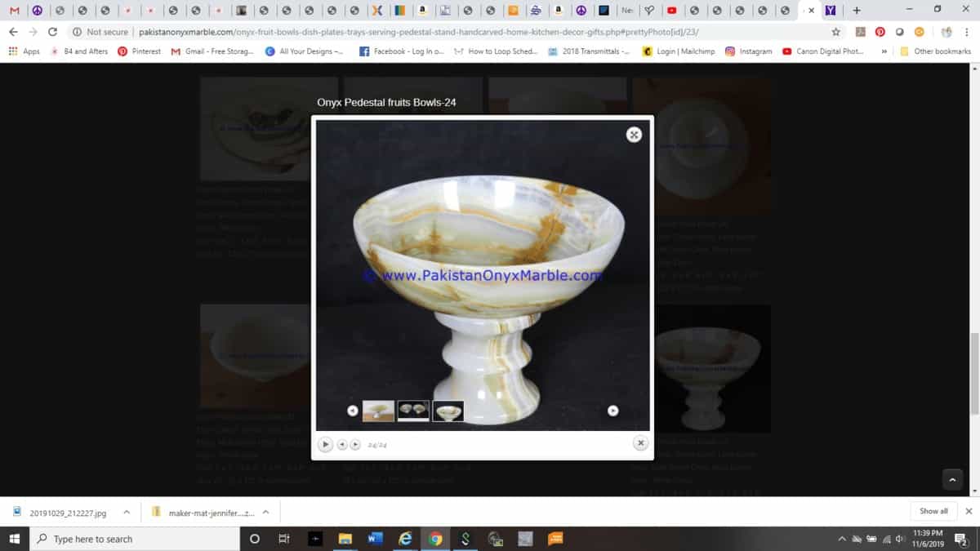Start the lightbox slideshow playback
Viewport: 980px width, 551px height.
point(325,444)
